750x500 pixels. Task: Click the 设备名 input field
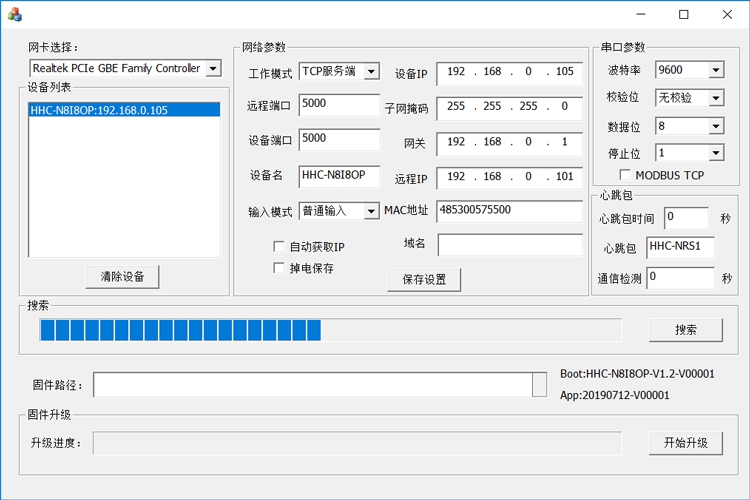(339, 175)
